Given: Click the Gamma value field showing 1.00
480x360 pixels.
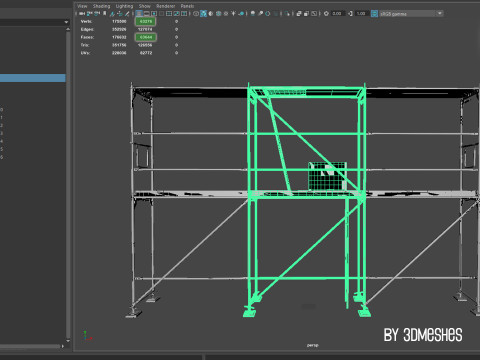Looking at the screenshot, I should click(x=362, y=14).
